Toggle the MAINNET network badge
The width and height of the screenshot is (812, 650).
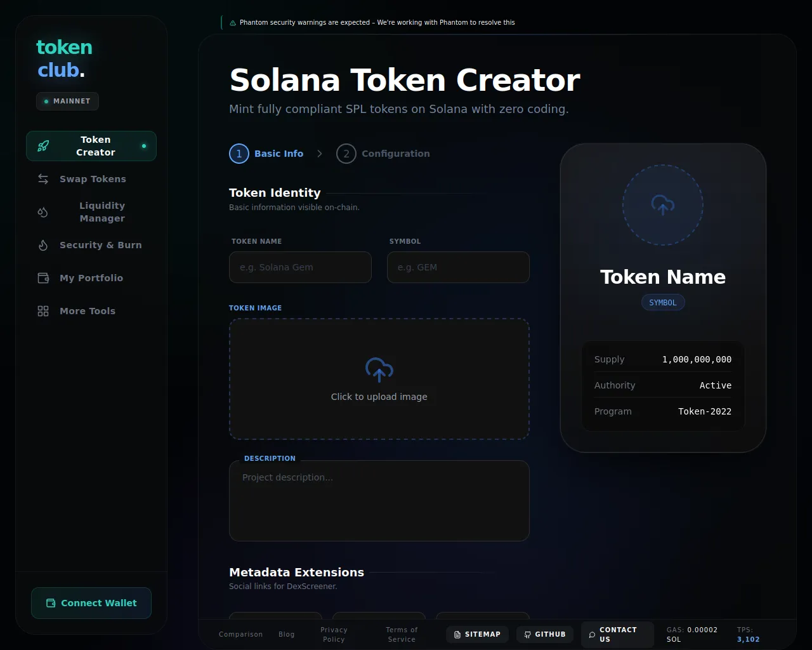[67, 101]
